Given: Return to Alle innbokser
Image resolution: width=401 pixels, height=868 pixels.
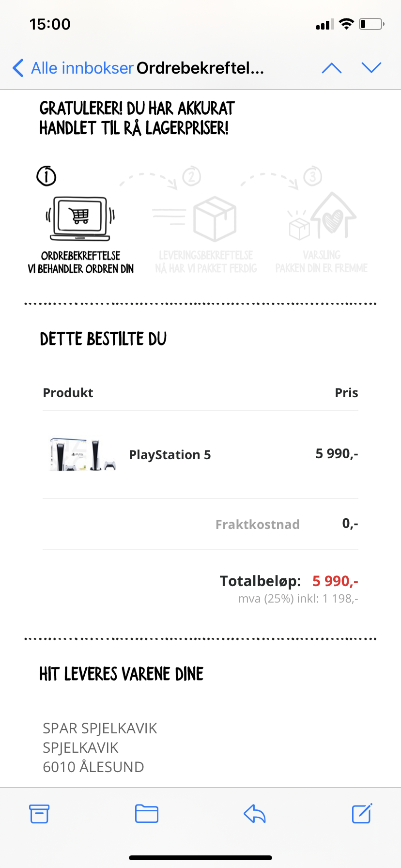Looking at the screenshot, I should tap(82, 68).
